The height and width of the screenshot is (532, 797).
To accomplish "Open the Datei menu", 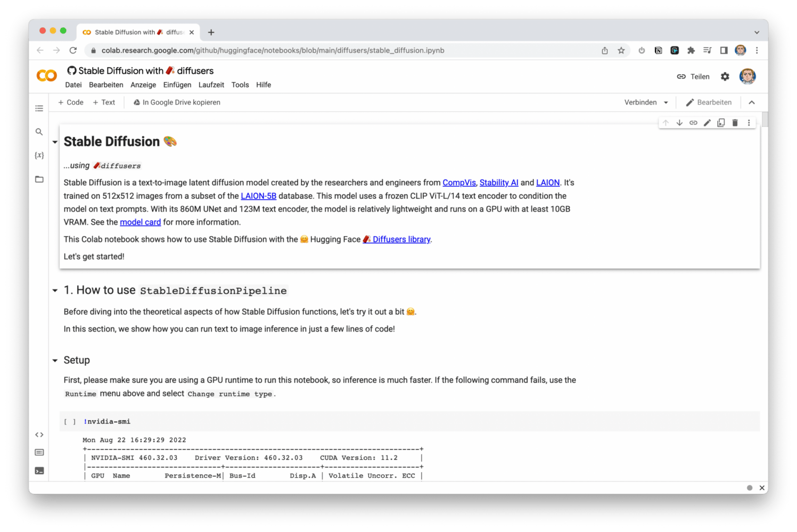I will (73, 85).
